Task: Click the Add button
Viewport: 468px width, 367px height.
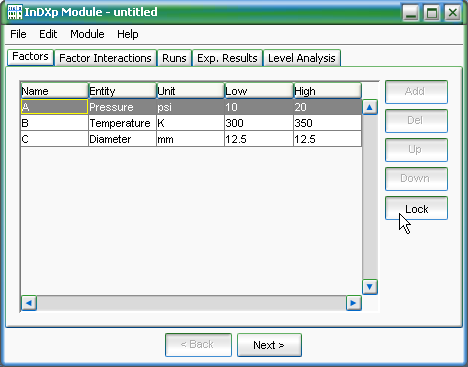Action: click(416, 92)
